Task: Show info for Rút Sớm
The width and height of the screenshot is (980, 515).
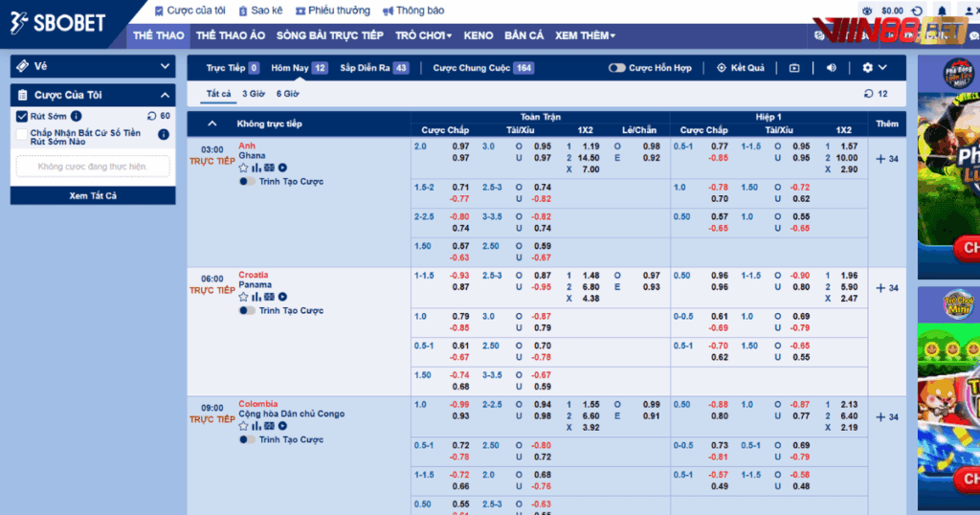Action: pos(77,116)
